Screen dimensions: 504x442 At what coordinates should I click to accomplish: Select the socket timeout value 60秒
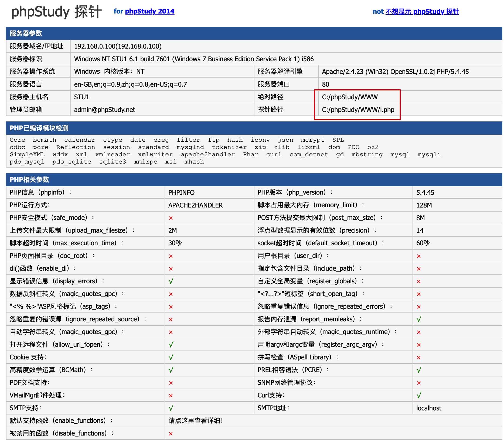point(423,243)
